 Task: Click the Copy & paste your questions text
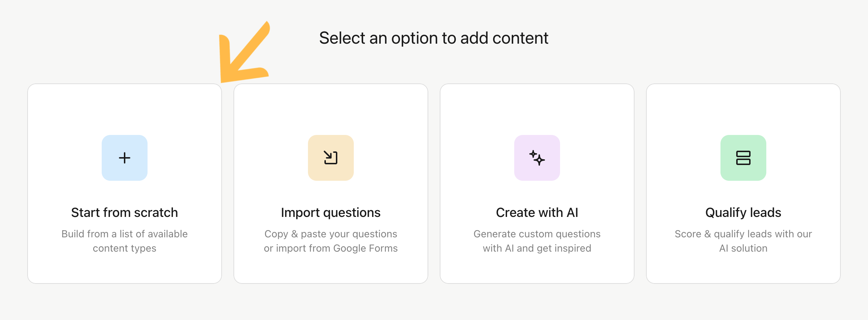click(x=331, y=234)
